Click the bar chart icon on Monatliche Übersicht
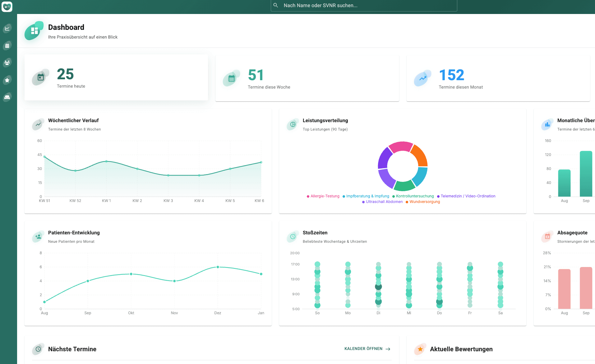The height and width of the screenshot is (364, 595). click(547, 124)
